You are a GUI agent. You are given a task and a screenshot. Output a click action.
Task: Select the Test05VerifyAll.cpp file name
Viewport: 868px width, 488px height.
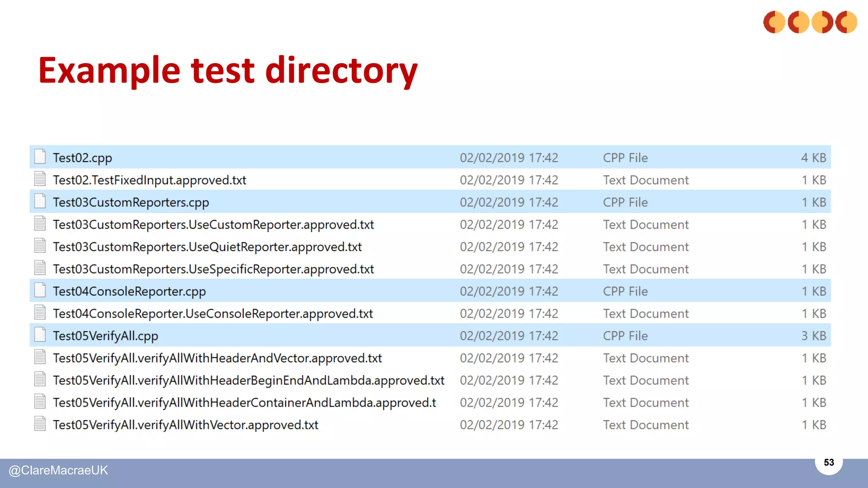[x=106, y=336]
